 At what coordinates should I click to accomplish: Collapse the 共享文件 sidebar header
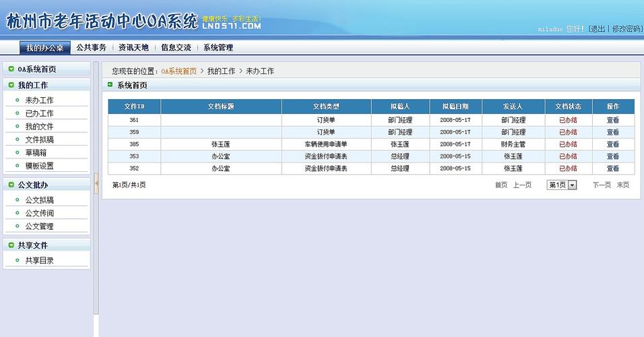click(x=47, y=245)
